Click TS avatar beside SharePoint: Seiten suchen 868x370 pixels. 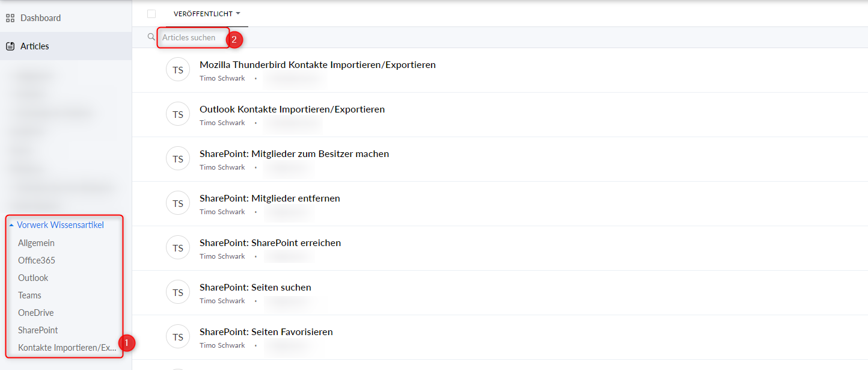point(178,292)
